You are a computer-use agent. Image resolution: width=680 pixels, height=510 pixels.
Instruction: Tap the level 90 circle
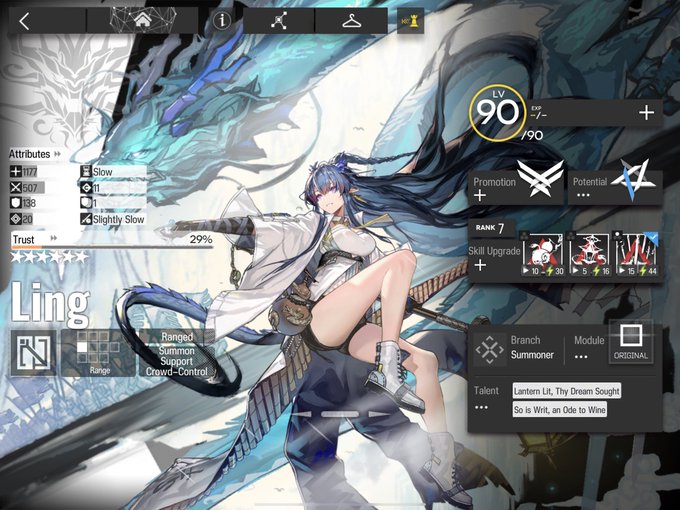(x=497, y=113)
